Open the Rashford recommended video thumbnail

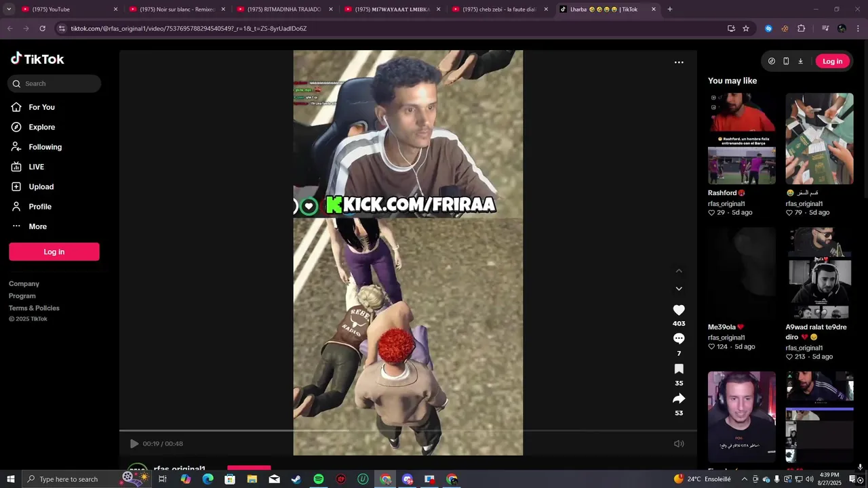[x=742, y=139]
